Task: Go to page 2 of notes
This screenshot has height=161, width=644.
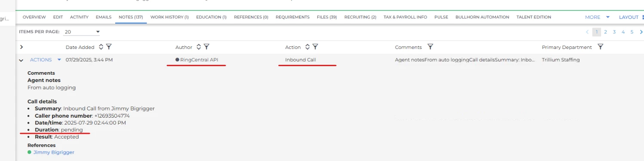Action: point(605,32)
